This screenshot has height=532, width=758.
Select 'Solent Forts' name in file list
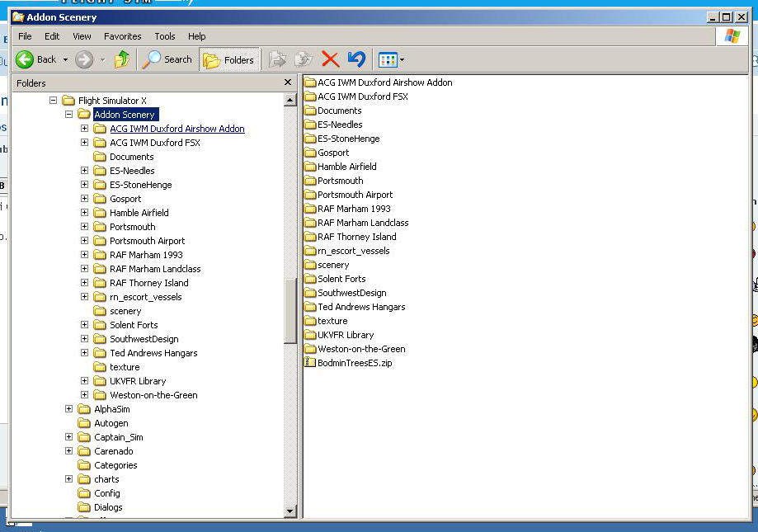click(x=341, y=279)
